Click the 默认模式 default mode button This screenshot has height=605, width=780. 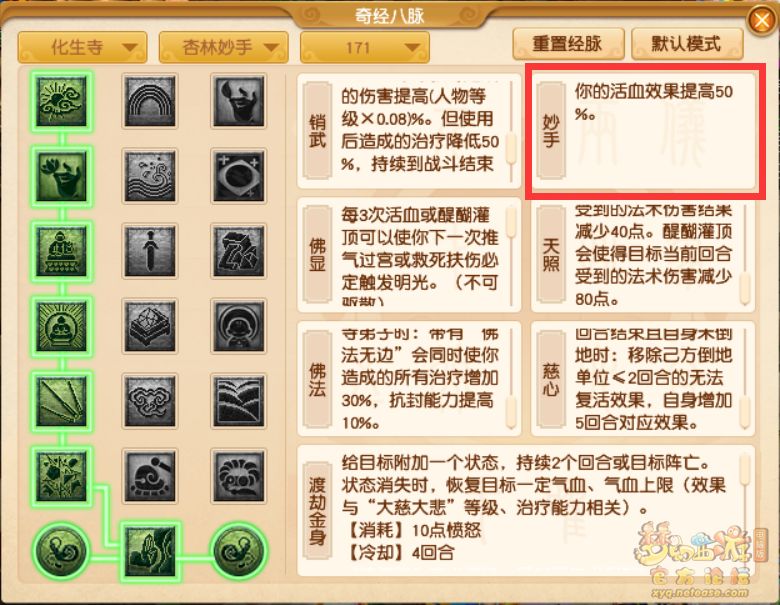pyautogui.click(x=687, y=44)
